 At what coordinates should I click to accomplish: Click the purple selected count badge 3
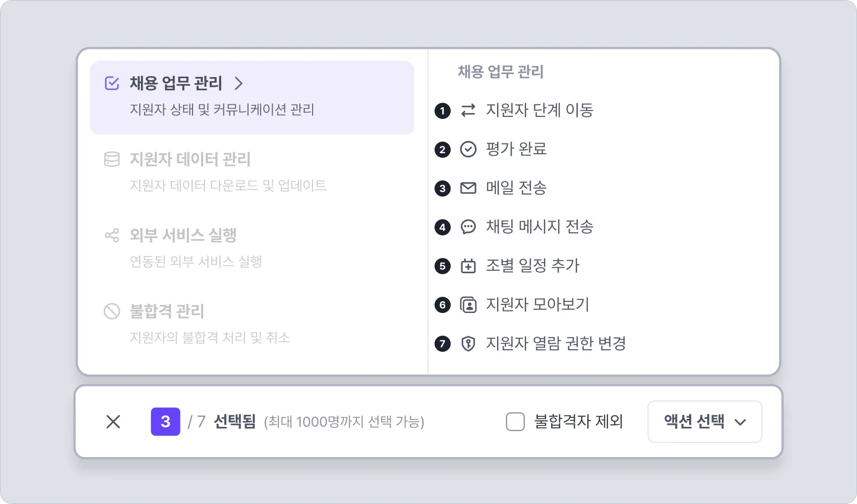pyautogui.click(x=165, y=422)
